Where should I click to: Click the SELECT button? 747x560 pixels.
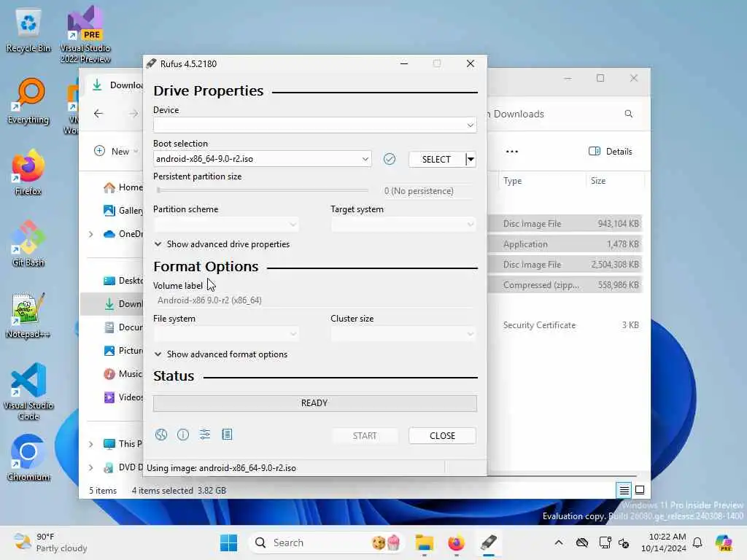(x=436, y=160)
